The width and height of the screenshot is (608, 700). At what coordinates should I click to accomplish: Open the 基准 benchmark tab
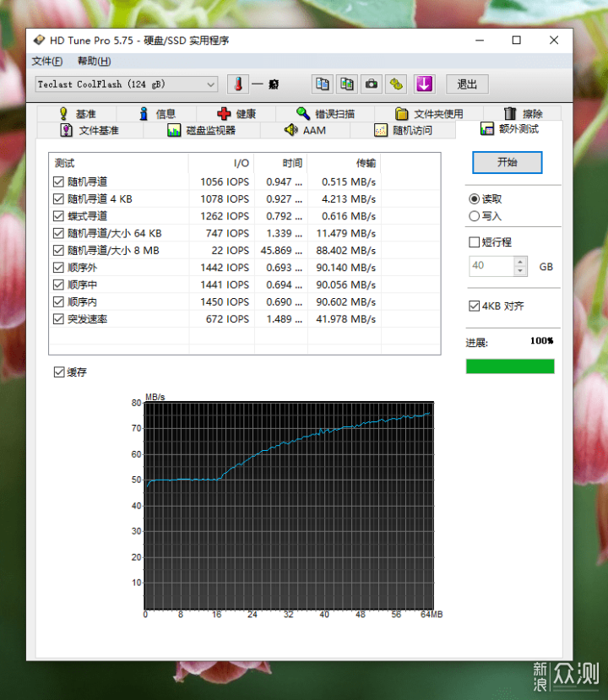pos(77,114)
